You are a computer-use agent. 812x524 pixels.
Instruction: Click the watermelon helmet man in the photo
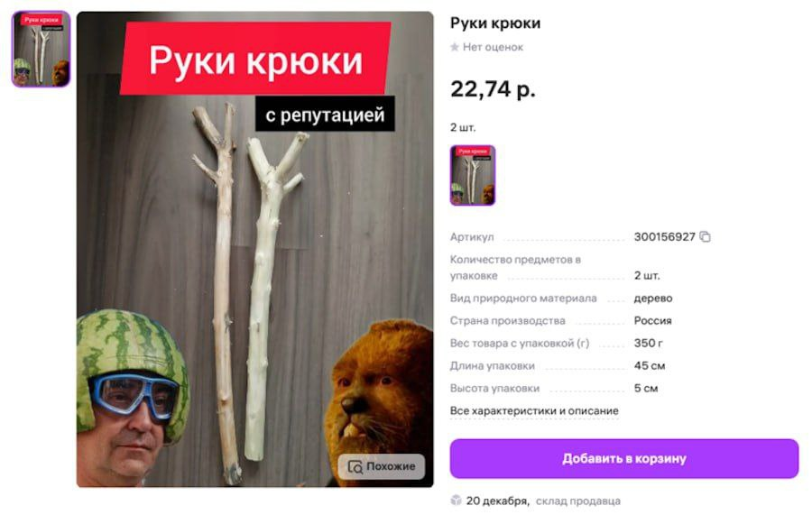point(132,398)
